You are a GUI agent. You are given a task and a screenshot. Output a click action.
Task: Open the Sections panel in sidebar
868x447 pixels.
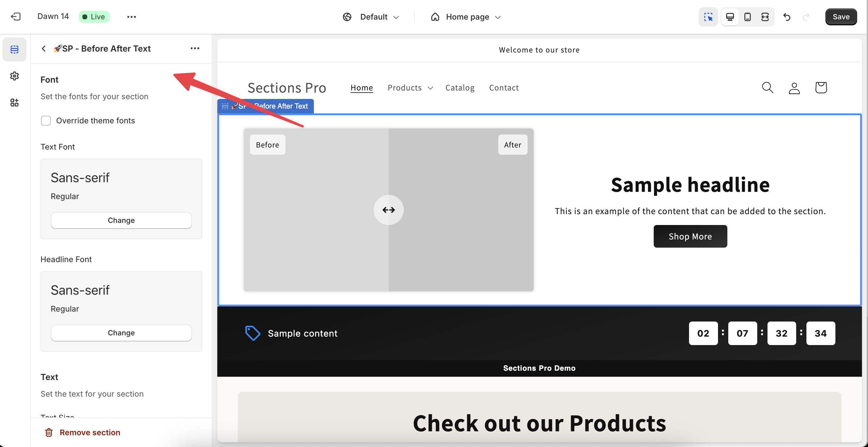14,49
